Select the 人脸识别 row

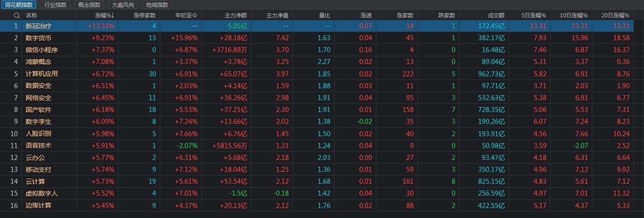317,133
